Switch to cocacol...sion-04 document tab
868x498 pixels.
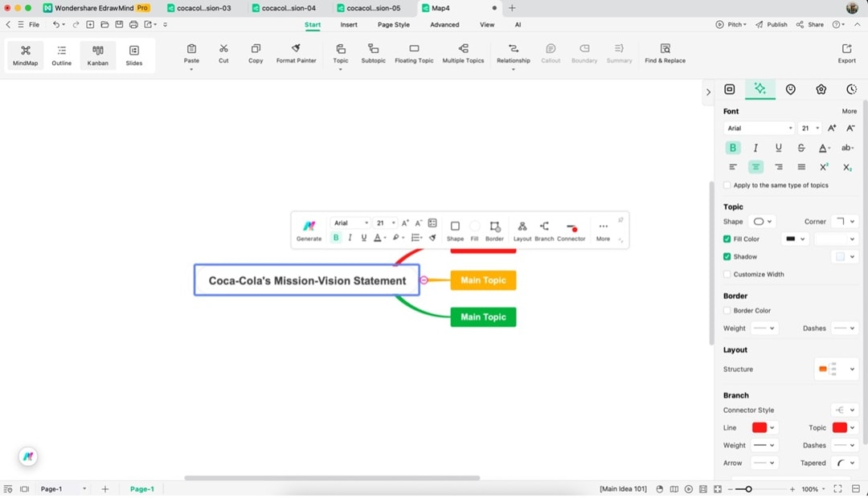(289, 8)
